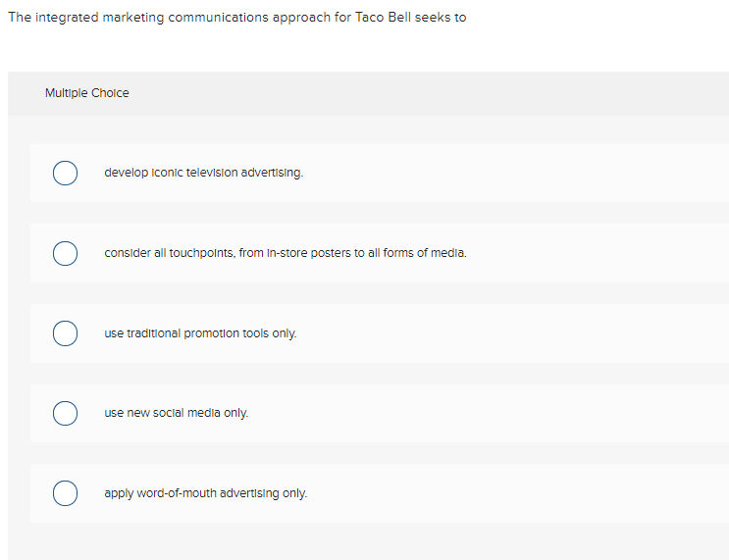Mark the new social media only radio

66,413
